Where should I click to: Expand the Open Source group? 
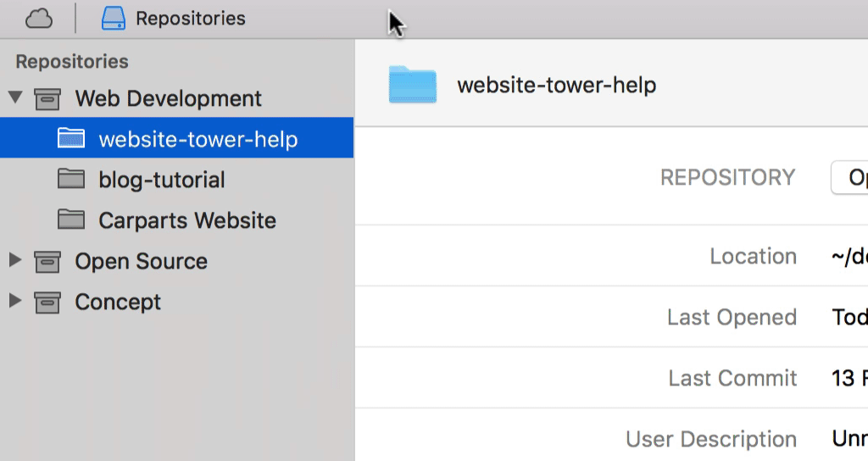click(14, 260)
